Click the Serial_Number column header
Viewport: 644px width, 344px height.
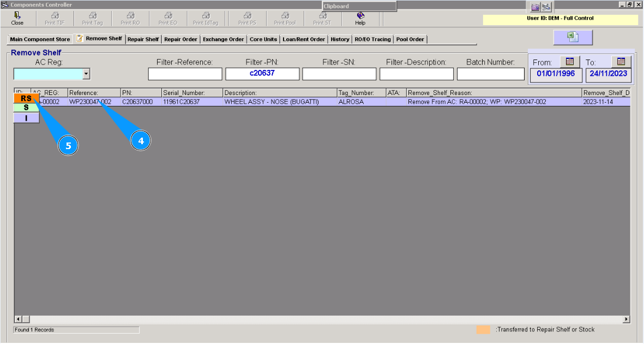pos(192,93)
